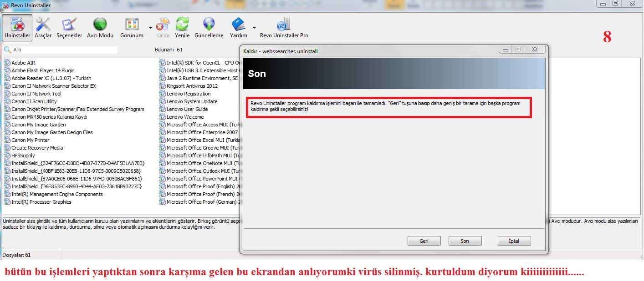The height and width of the screenshot is (281, 644).
Task: Open Araçlar tools icon
Action: [43, 28]
